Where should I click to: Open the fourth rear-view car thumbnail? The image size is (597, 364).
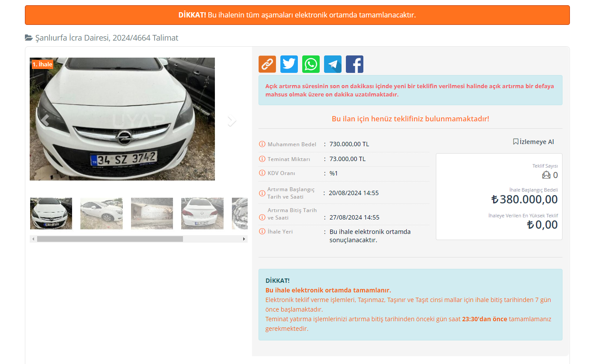202,213
